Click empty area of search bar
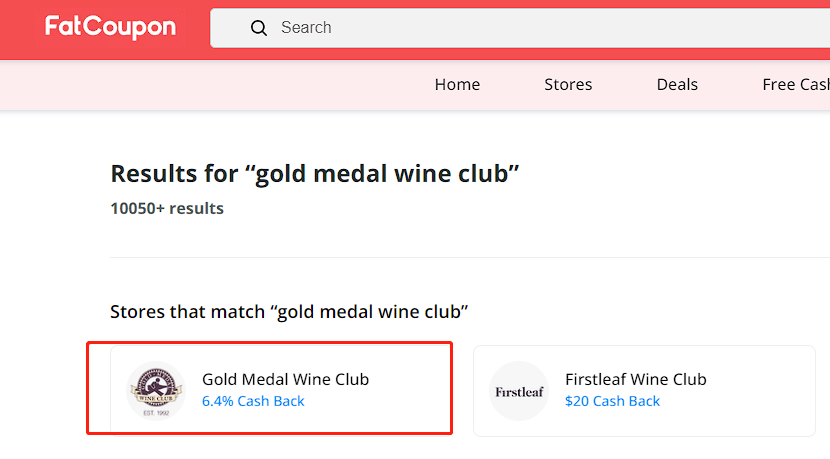This screenshot has width=830, height=459. point(582,28)
